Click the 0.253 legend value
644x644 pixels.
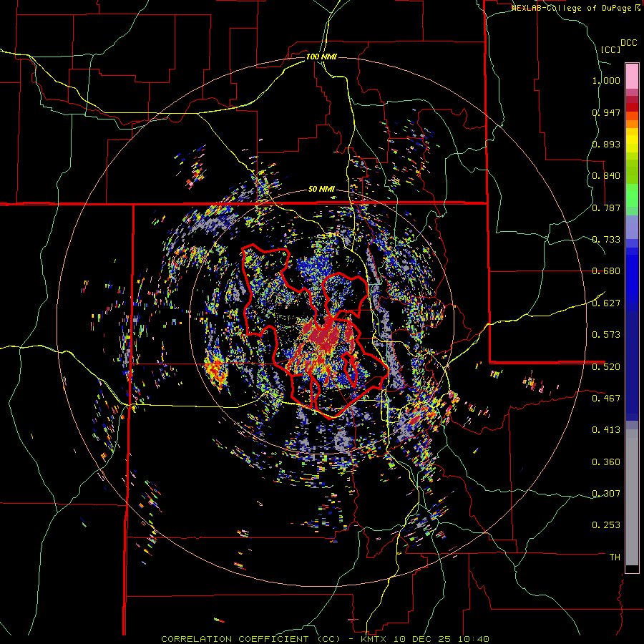coord(606,525)
